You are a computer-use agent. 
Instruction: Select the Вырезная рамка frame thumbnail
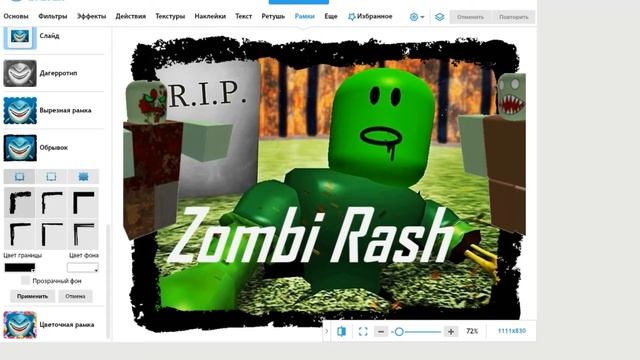point(20,111)
